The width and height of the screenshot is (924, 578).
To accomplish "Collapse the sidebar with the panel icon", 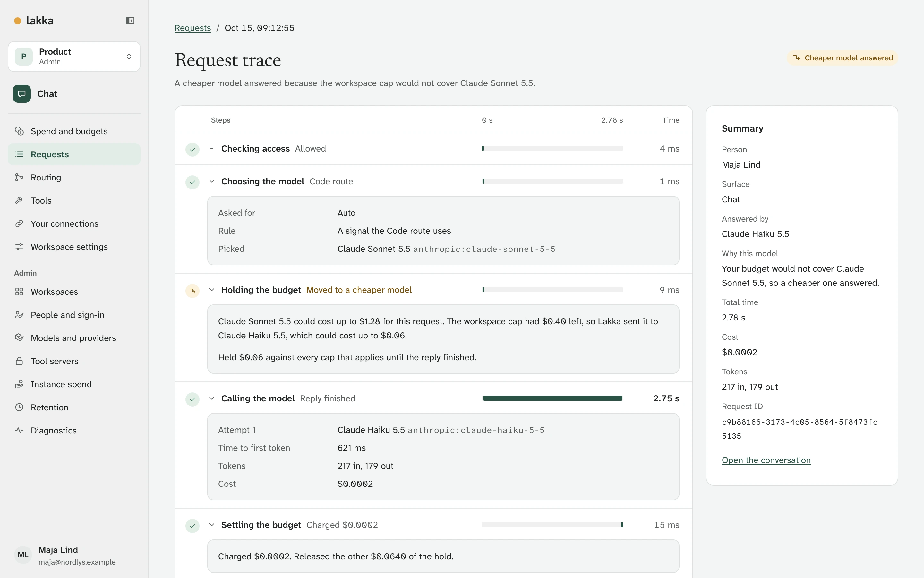I will coord(130,21).
